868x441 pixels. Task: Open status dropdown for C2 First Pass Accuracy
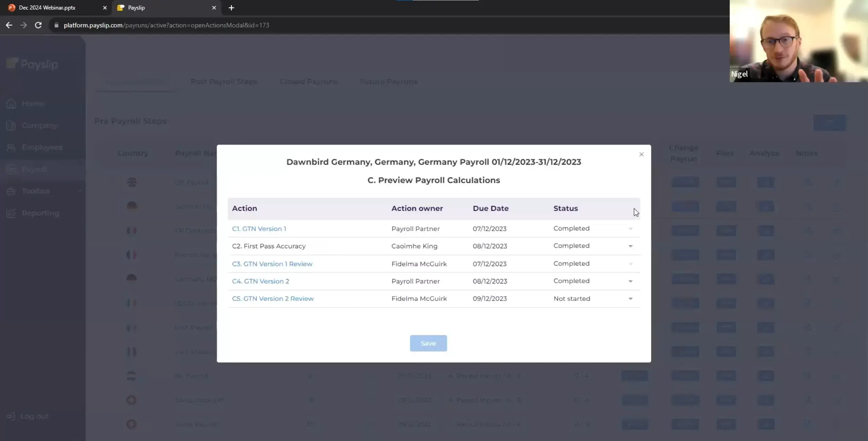630,246
